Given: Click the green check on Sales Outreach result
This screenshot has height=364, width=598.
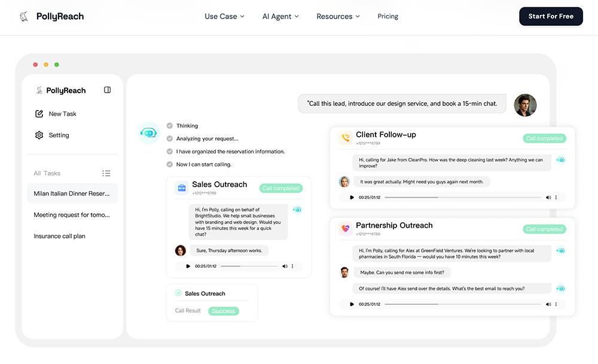Looking at the screenshot, I should [x=178, y=293].
